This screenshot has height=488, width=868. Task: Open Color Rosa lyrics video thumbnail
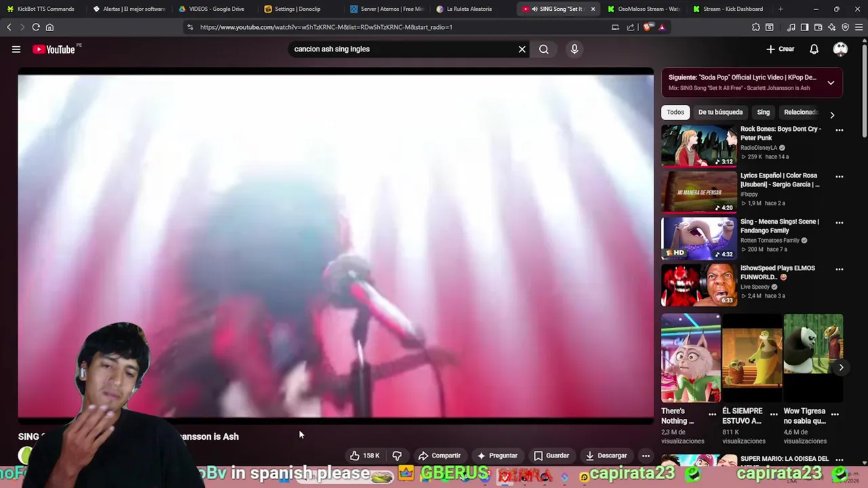click(699, 192)
